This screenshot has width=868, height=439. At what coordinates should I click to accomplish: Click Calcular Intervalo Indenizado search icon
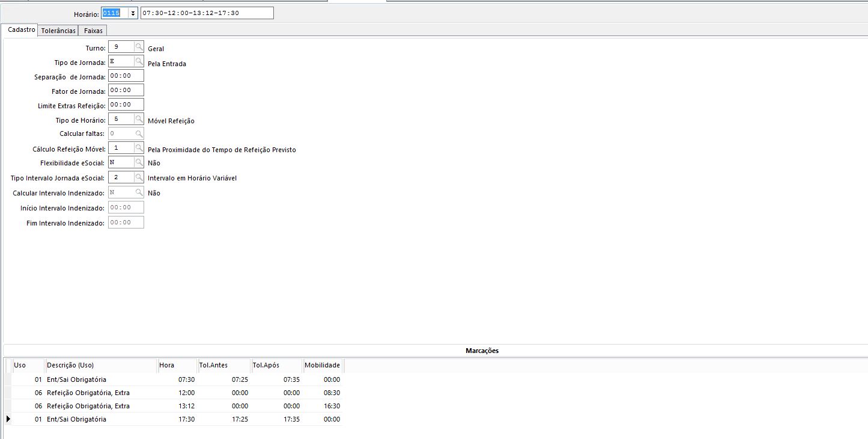pyautogui.click(x=139, y=192)
